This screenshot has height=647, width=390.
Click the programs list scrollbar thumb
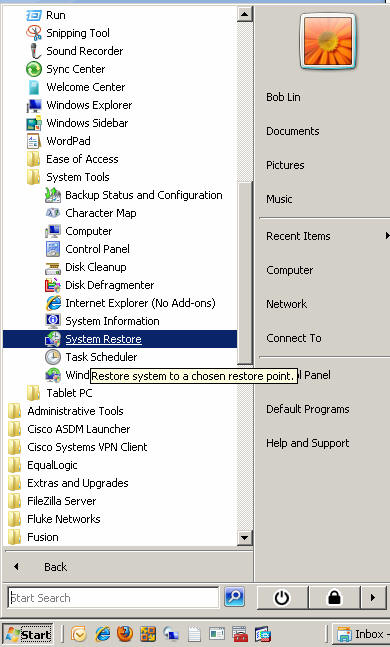coord(245,272)
